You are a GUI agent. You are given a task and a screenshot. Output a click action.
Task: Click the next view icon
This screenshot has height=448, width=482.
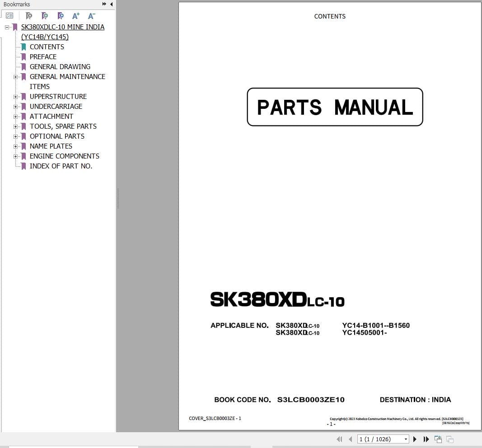coord(449,439)
